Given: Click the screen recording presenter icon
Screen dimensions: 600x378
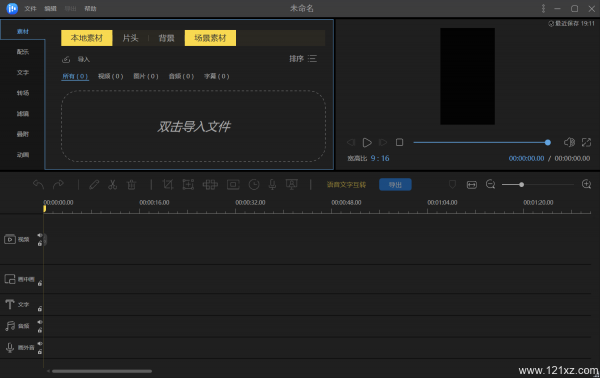Looking at the screenshot, I should click(292, 184).
